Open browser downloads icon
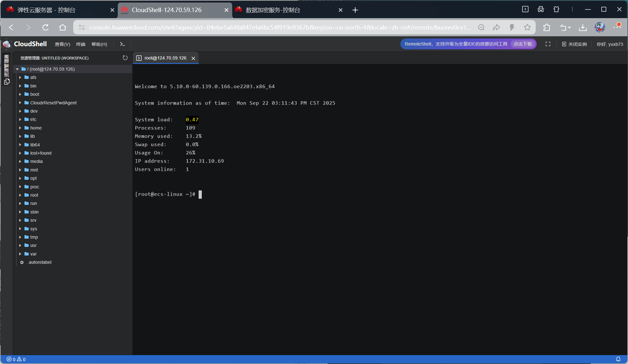The width and height of the screenshot is (628, 364). coord(583,28)
